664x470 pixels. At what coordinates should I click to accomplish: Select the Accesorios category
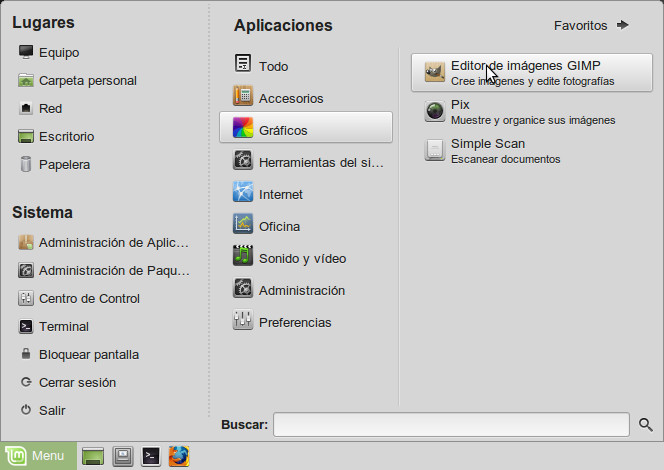pos(290,98)
